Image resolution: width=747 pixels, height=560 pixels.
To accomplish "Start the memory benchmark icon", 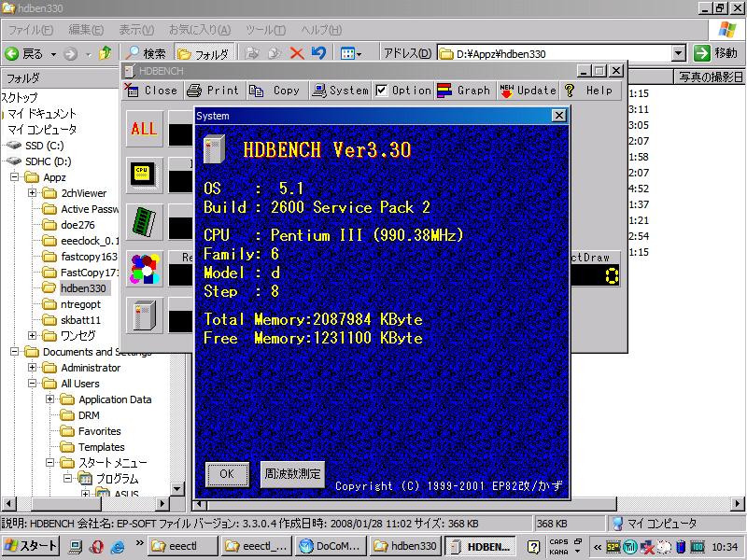I will pos(145,222).
